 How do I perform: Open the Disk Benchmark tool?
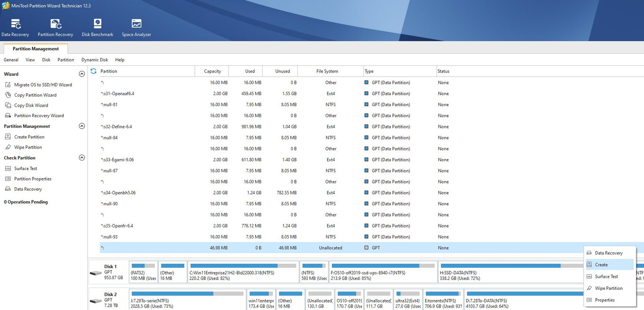tap(98, 28)
